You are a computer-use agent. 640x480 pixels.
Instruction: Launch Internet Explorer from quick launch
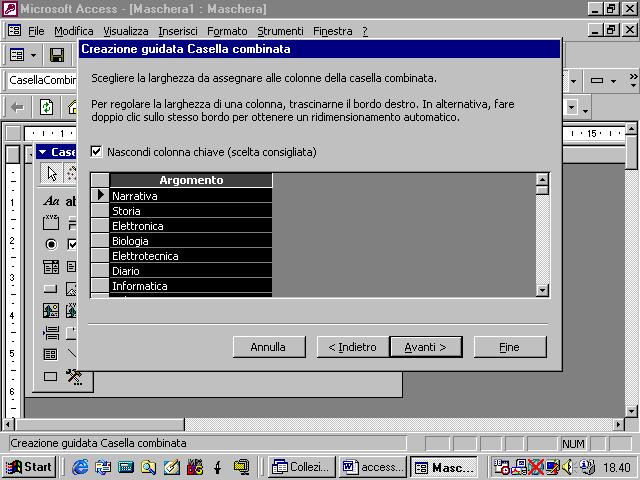80,467
